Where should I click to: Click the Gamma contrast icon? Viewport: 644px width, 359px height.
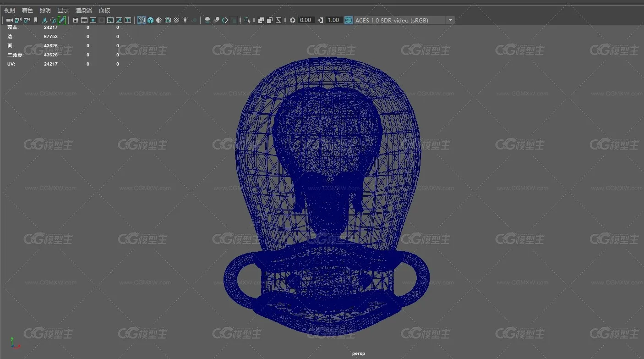coord(321,20)
